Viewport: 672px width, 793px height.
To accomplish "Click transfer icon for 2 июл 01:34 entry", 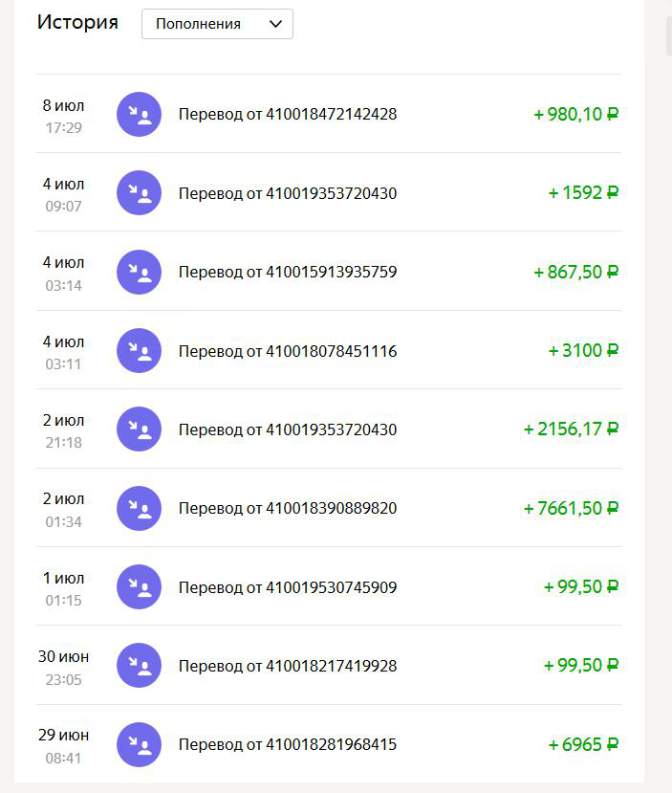I will 139,508.
